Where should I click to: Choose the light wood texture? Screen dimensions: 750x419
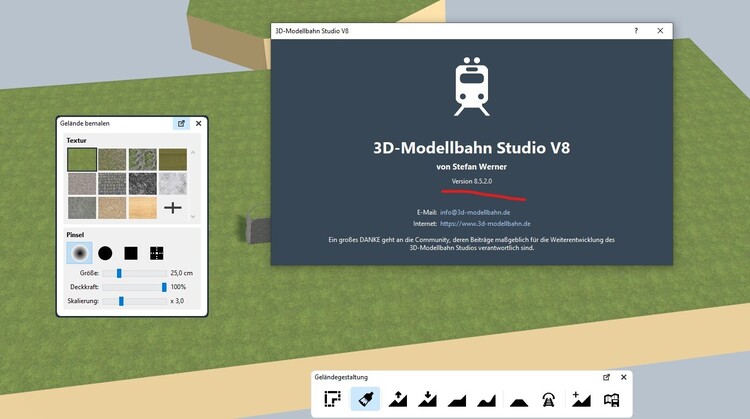click(143, 208)
